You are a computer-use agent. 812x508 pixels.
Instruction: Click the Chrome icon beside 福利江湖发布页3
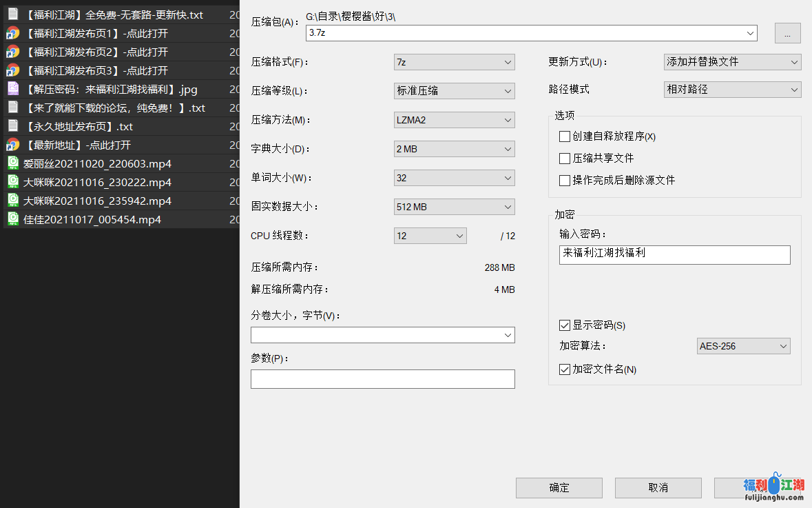click(12, 70)
